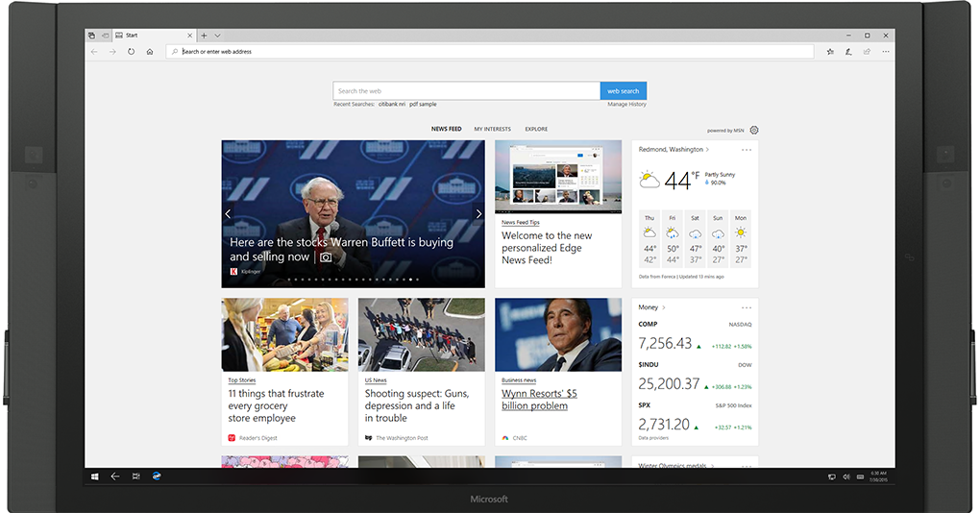
Task: Expand the tab preview chevron
Action: (x=217, y=36)
